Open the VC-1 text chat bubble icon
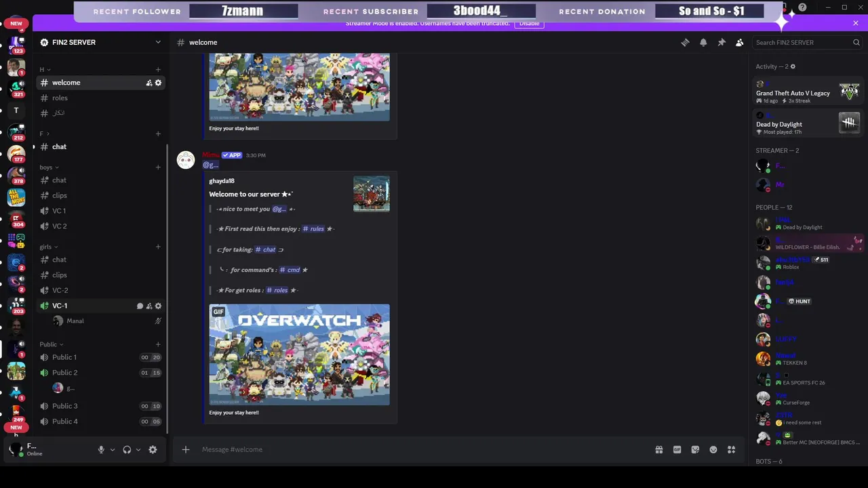The image size is (868, 488). pos(140,306)
